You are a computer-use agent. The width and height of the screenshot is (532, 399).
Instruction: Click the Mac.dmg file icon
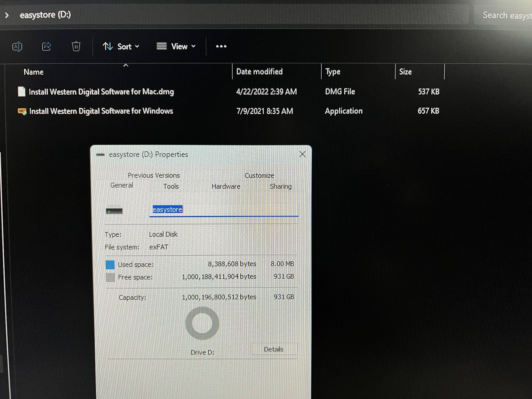22,92
